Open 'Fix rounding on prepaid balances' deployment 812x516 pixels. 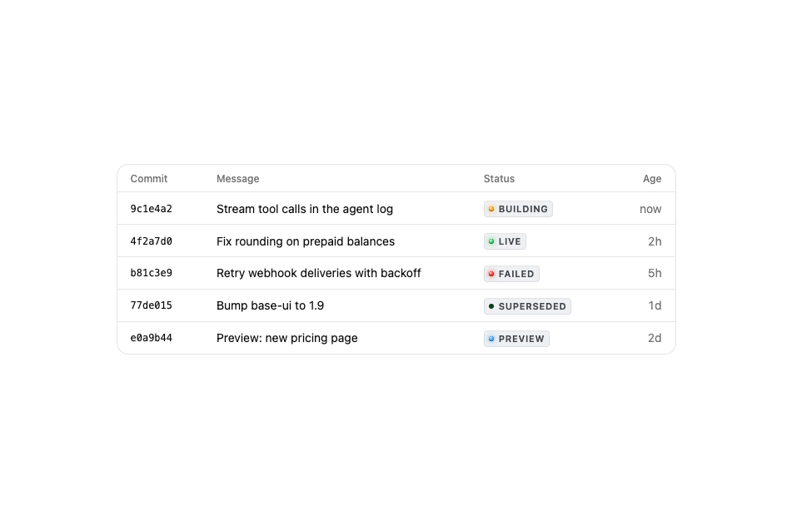tap(306, 241)
